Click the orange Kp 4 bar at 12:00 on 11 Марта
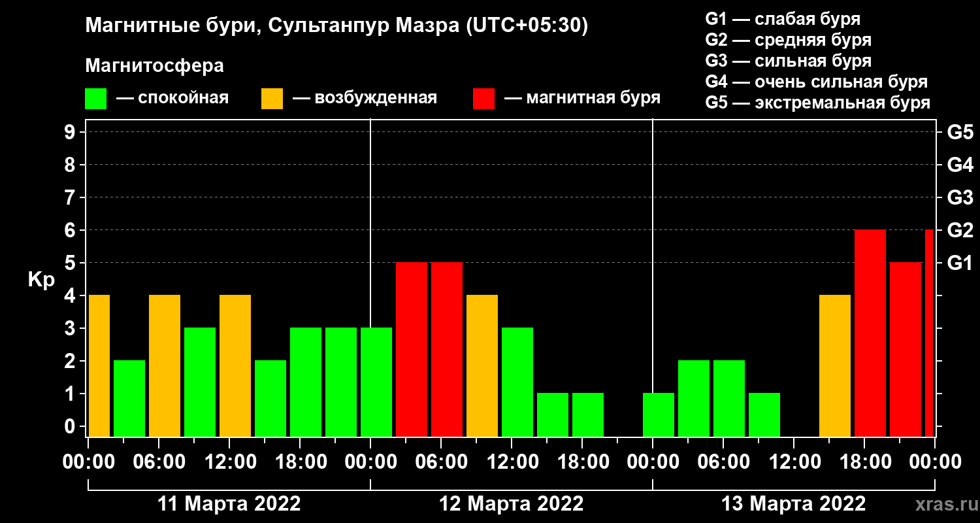Image resolution: width=980 pixels, height=523 pixels. 235,366
